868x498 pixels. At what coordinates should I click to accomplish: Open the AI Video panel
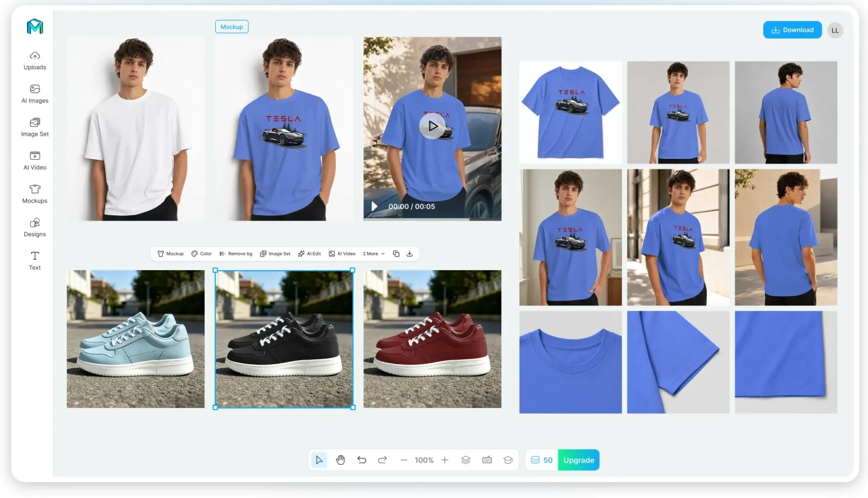[x=35, y=161]
